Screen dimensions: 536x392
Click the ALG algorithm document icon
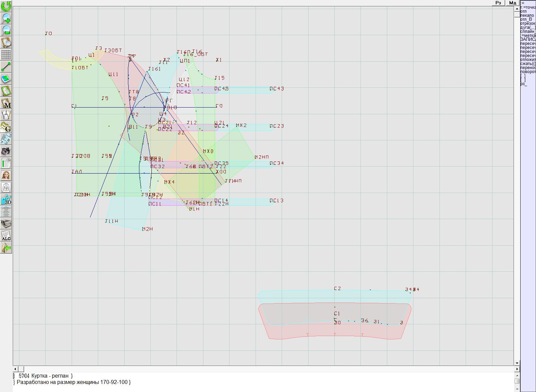6,236
